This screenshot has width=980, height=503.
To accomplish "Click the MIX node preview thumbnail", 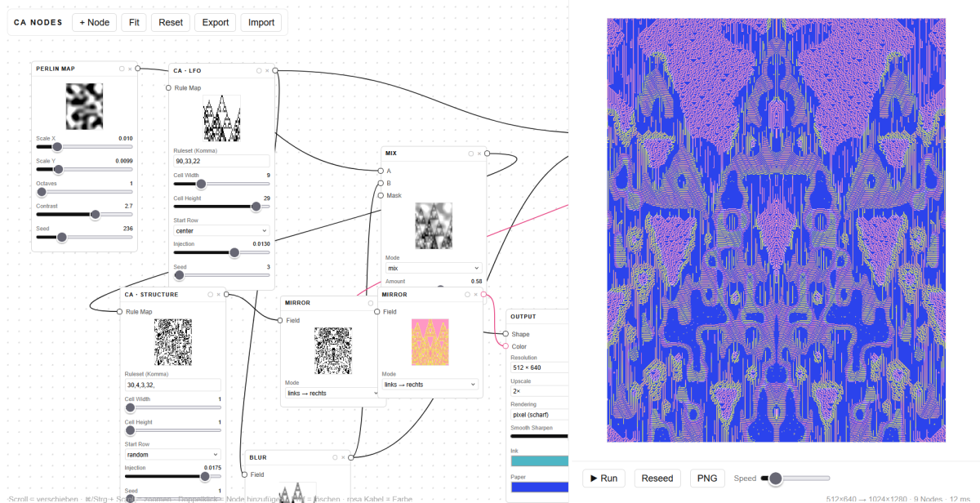I will click(x=434, y=226).
